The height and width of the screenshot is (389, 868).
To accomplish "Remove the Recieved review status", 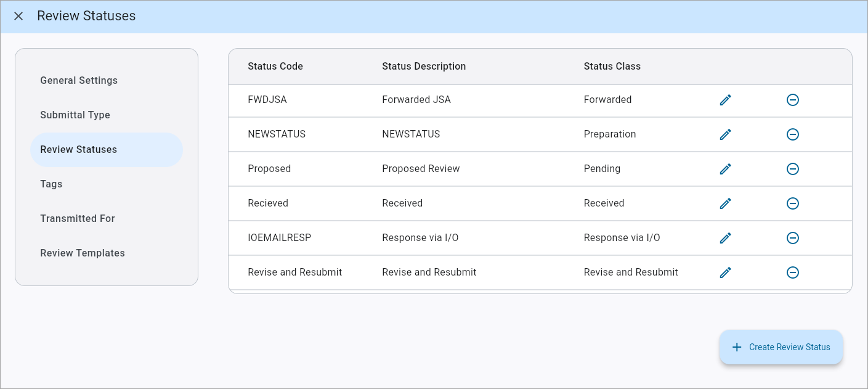I will point(793,203).
